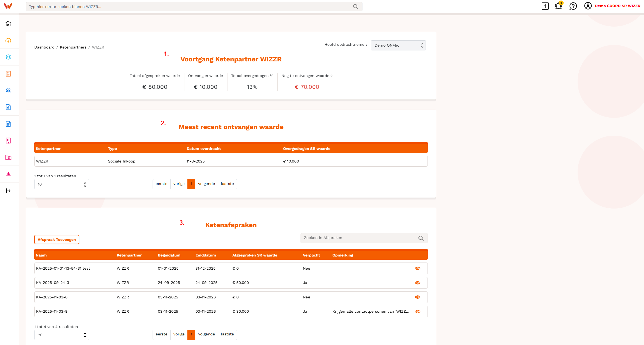644x345 pixels.
Task: Open the stacked layers icon in the sidebar
Action: 8,57
